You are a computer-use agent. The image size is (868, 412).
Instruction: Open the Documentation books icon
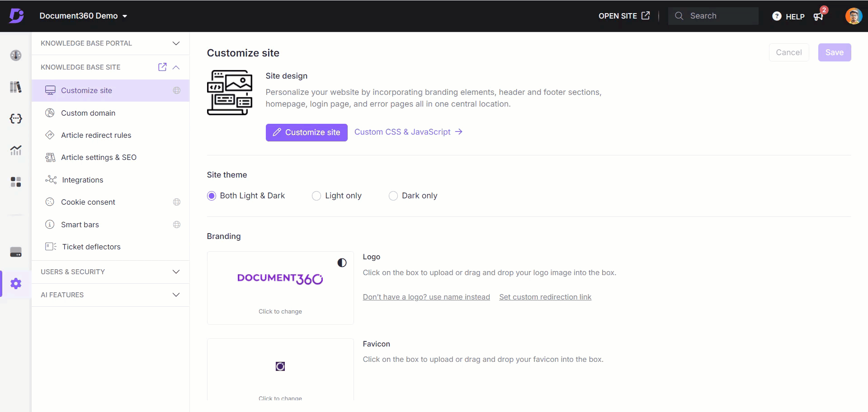(16, 87)
